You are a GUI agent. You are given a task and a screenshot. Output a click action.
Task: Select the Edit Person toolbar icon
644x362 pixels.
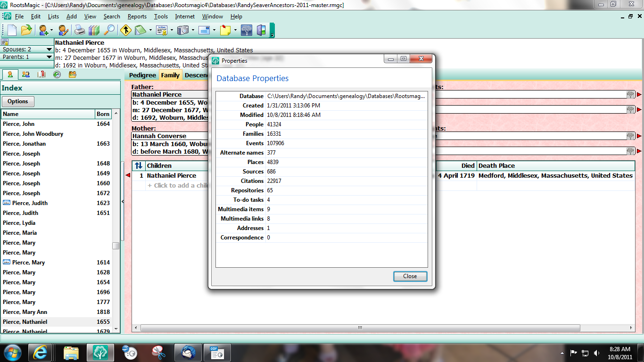point(62,30)
